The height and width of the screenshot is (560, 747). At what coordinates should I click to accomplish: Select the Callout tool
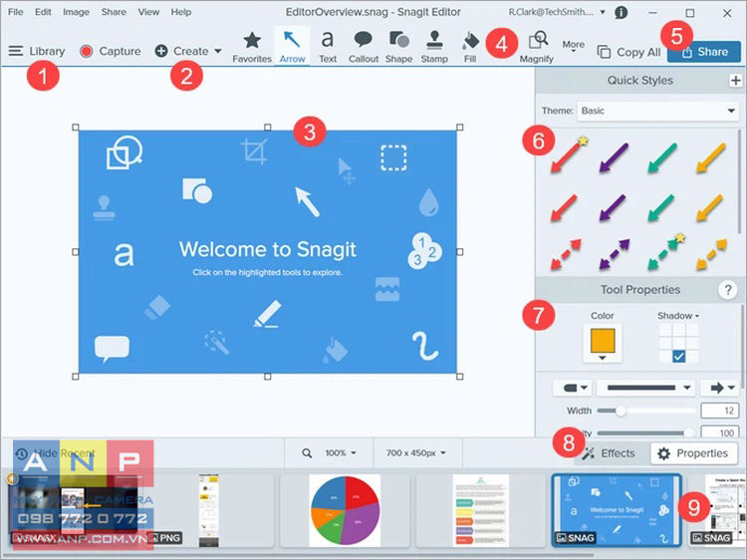[363, 47]
